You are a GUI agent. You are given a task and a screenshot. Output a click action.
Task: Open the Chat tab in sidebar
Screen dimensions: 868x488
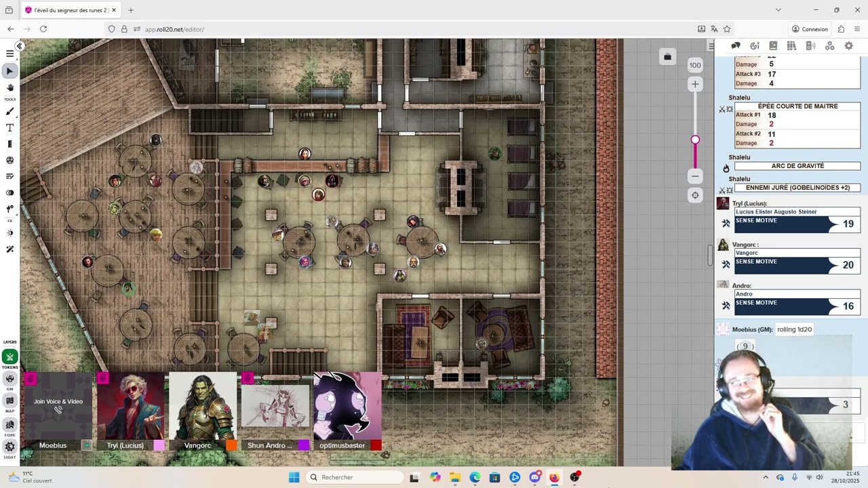(736, 45)
